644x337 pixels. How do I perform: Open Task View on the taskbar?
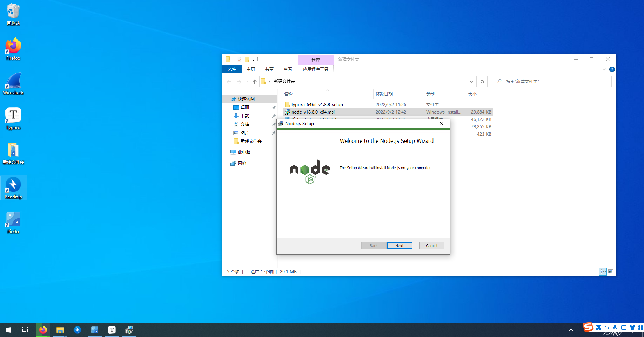[25, 330]
